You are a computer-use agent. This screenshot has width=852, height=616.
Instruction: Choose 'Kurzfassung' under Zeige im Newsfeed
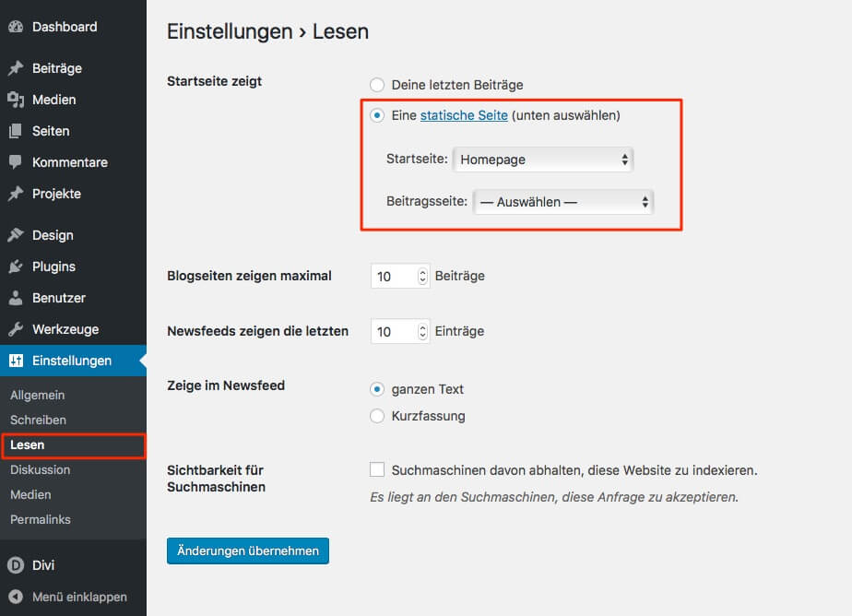[377, 416]
